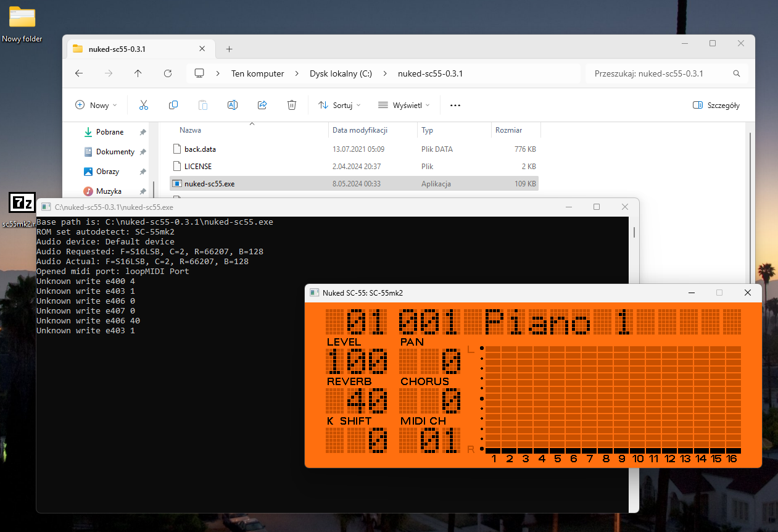Open the Nowy folder desktop icon
778x532 pixels.
[x=22, y=24]
